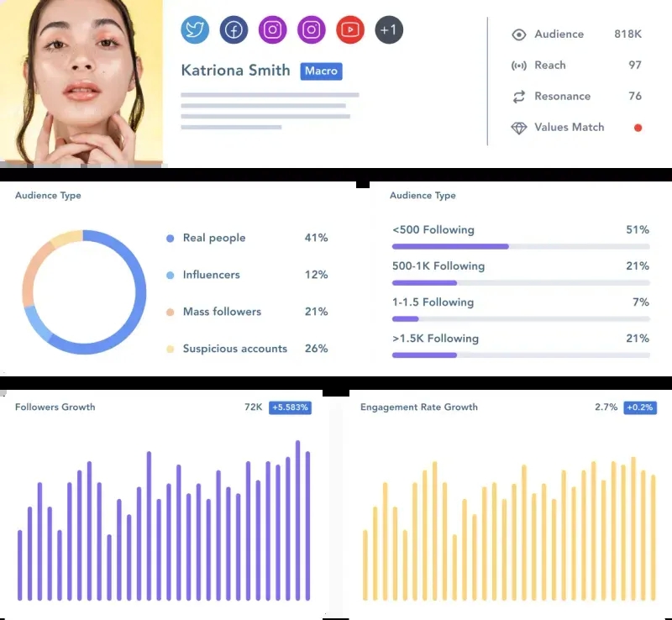Expand the +1 more social accounts badge

pyautogui.click(x=388, y=30)
